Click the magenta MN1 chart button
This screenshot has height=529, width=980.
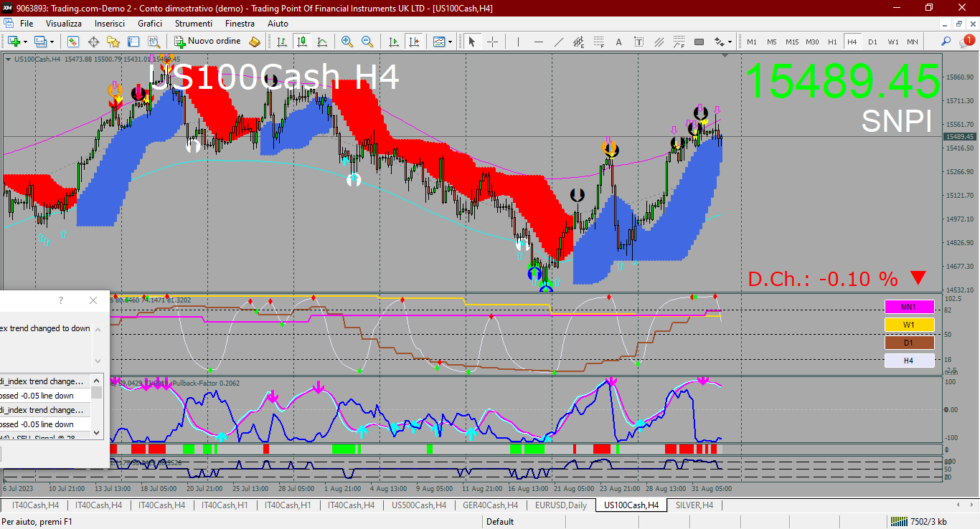pos(909,307)
